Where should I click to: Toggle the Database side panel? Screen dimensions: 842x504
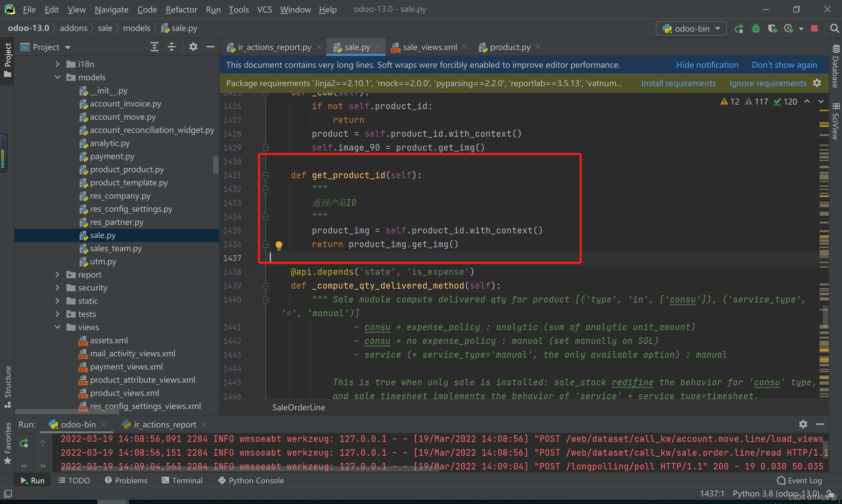tap(835, 67)
